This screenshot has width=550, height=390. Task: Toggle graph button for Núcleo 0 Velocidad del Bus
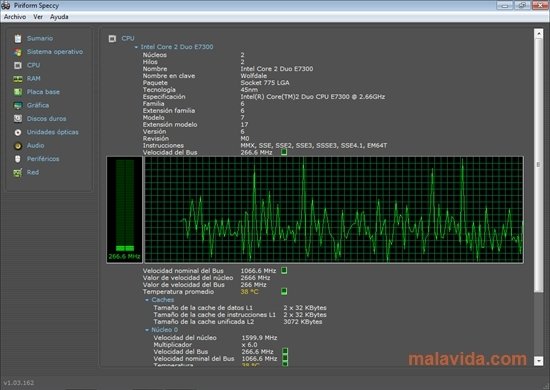285,351
